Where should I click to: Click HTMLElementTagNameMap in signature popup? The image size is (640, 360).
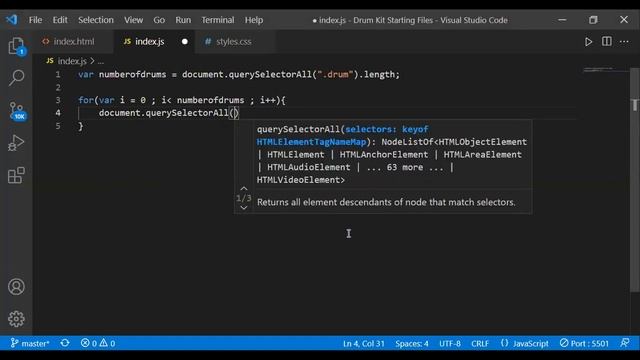coord(311,142)
